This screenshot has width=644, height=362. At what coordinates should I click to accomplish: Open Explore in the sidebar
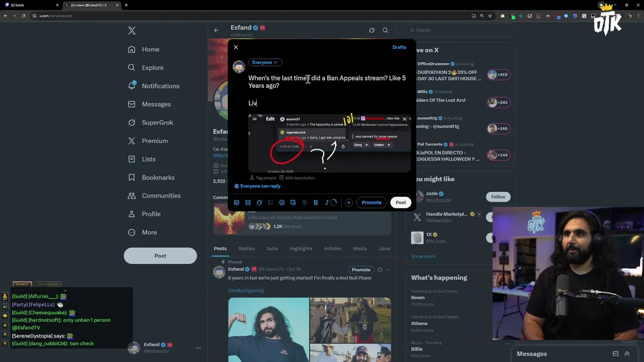tap(146, 67)
